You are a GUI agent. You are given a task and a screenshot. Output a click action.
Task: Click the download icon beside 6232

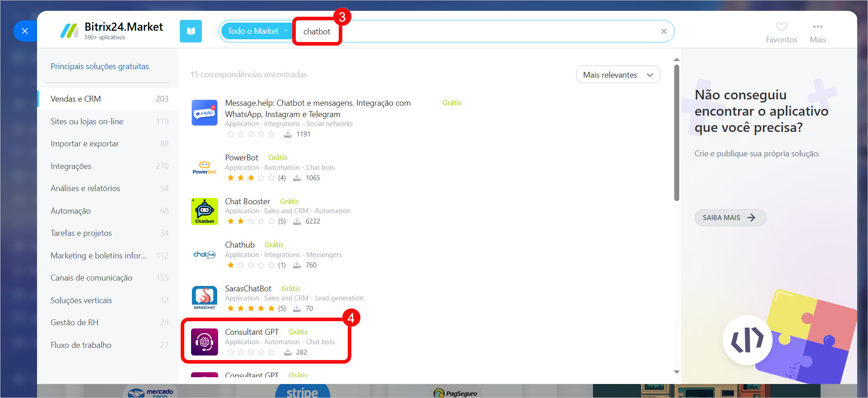pos(297,221)
